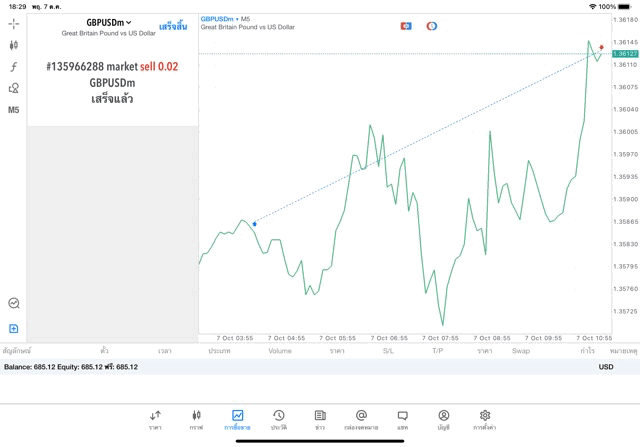Click the ตั๋ว ticket column header

tap(104, 351)
